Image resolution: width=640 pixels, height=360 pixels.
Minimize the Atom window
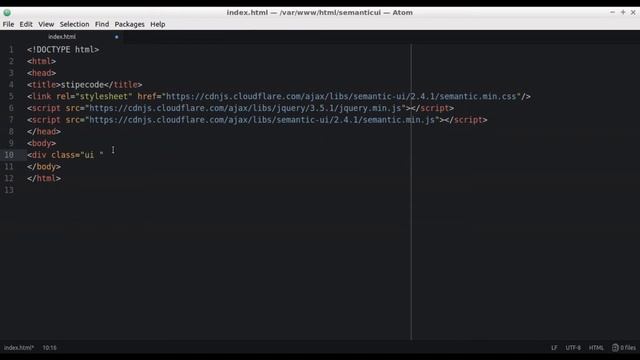pyautogui.click(x=612, y=13)
